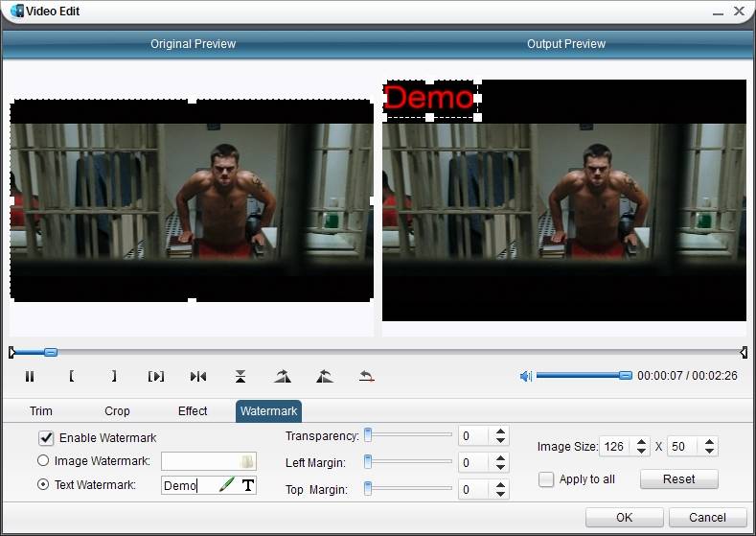The width and height of the screenshot is (756, 536).
Task: Click the undo arrow icon
Action: tap(367, 376)
